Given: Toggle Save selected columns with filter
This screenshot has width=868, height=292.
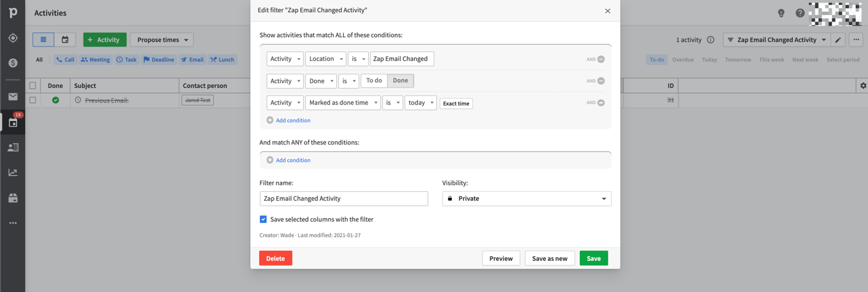Looking at the screenshot, I should coord(263,220).
